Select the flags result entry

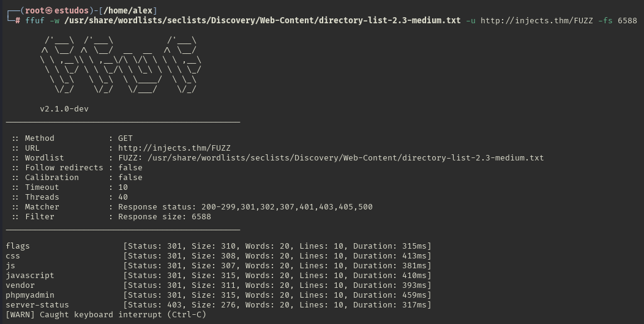tap(219, 246)
